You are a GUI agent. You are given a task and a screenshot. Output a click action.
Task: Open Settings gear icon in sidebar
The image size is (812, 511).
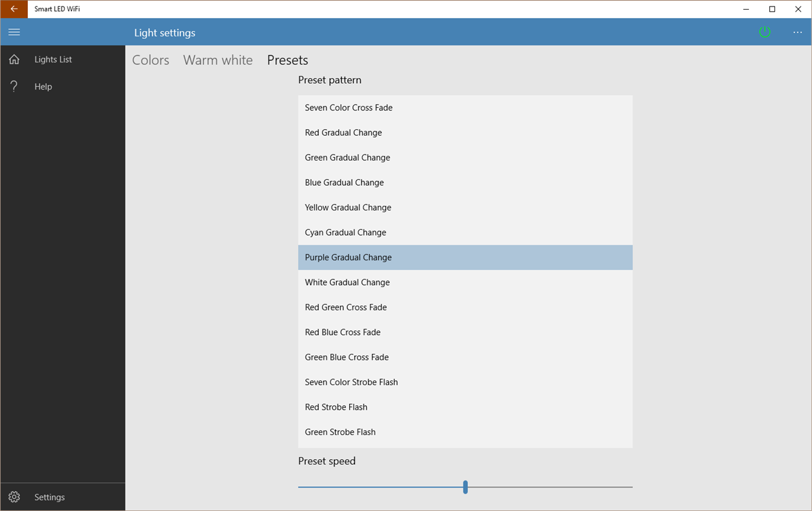click(x=14, y=497)
